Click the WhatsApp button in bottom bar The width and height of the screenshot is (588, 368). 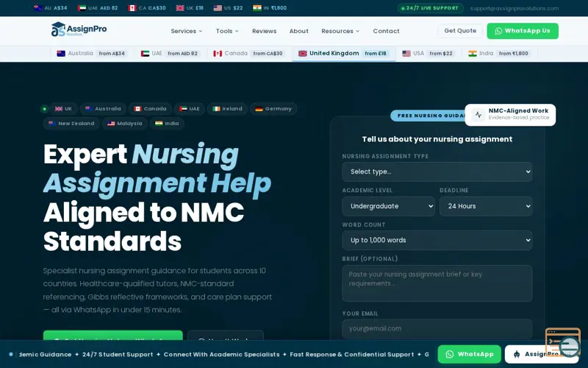(x=469, y=354)
